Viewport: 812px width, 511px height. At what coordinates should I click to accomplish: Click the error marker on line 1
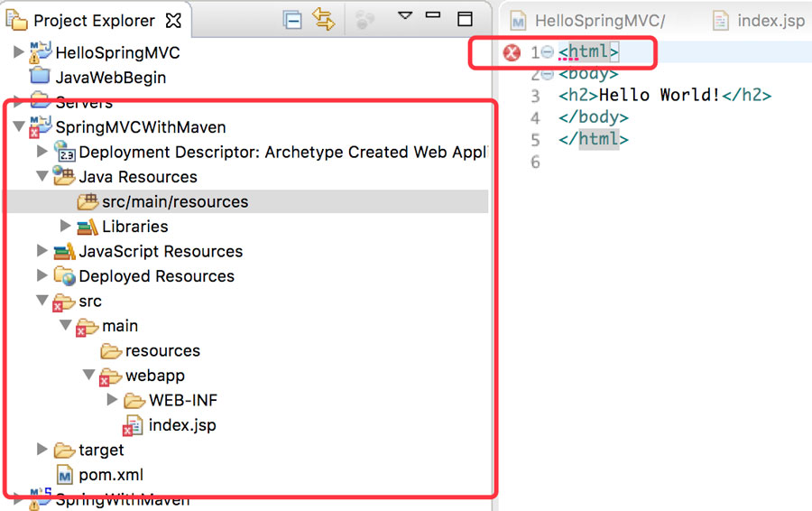(x=512, y=53)
